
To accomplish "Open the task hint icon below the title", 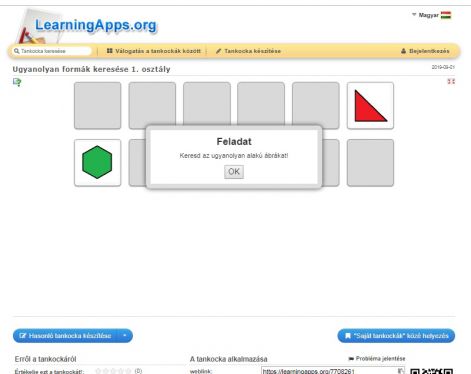I will [17, 82].
